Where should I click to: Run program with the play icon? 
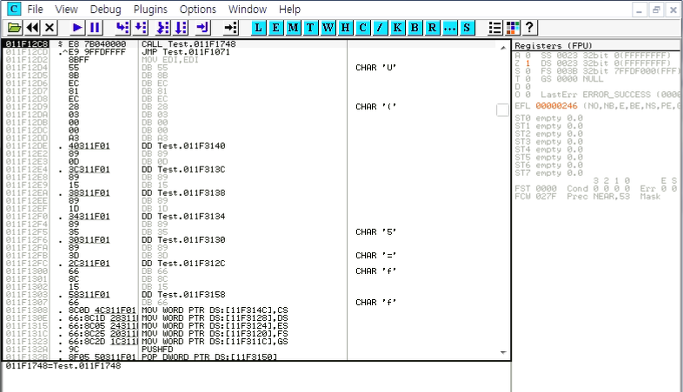[77, 28]
